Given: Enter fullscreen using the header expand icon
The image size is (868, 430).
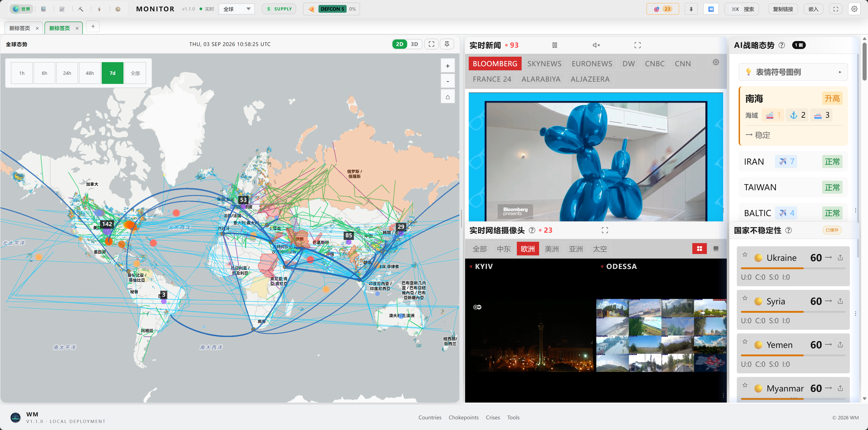Looking at the screenshot, I should [836, 9].
